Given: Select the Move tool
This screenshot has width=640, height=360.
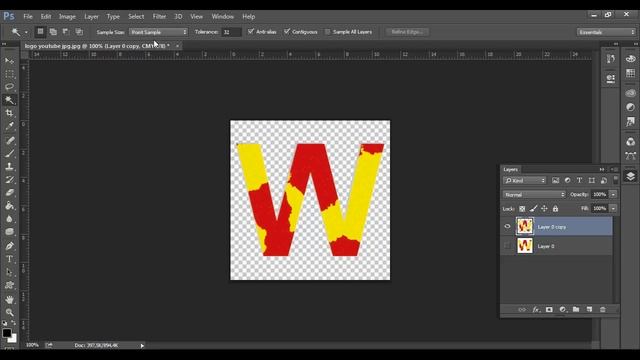Looking at the screenshot, I should click(9, 61).
